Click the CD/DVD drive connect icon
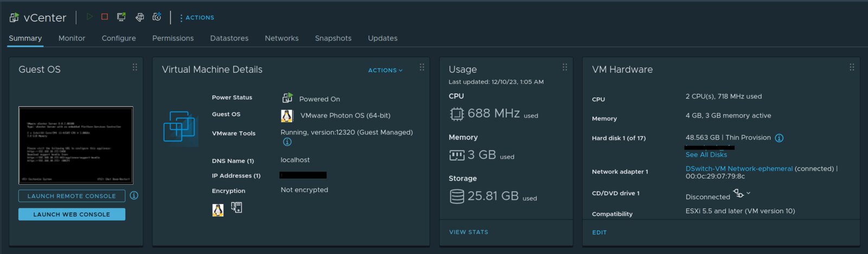The height and width of the screenshot is (254, 868). (x=738, y=193)
